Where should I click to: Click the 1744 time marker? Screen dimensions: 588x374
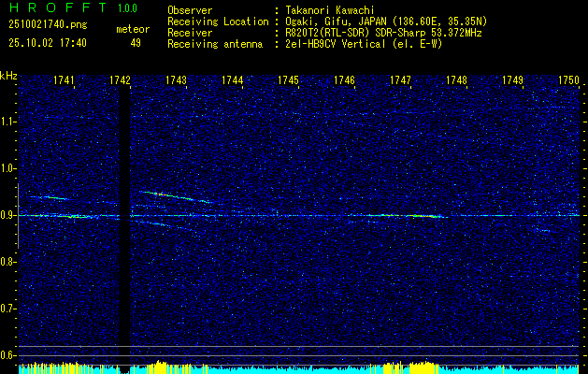click(233, 79)
